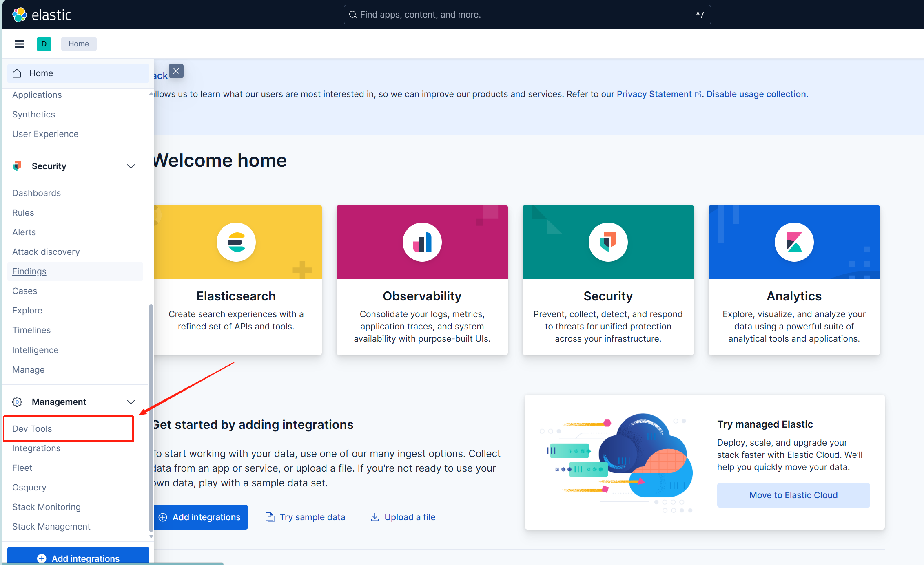Click the green 'D' space avatar
This screenshot has height=565, width=924.
coord(44,44)
